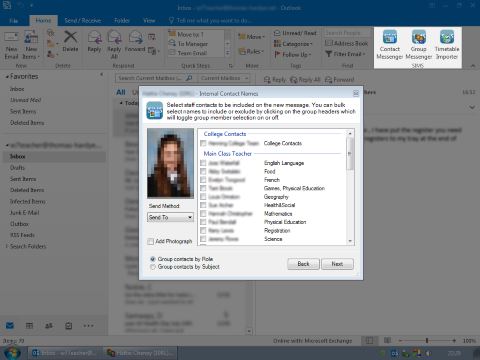Open the Filter Email dropdown
Viewport: 480px width, 360px height.
[345, 54]
